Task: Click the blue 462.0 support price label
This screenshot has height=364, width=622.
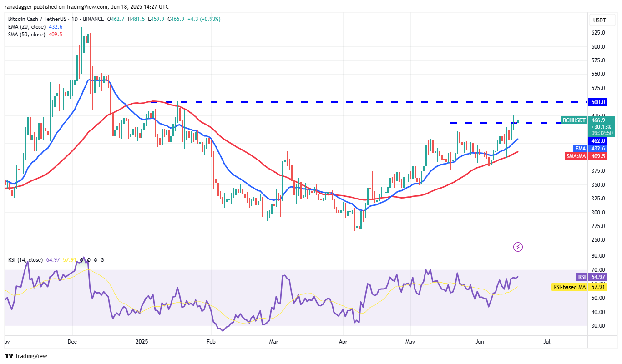Action: [x=597, y=141]
